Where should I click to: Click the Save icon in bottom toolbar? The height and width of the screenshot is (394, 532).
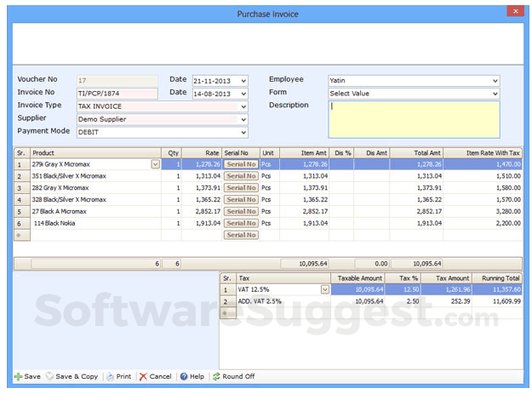pos(19,376)
